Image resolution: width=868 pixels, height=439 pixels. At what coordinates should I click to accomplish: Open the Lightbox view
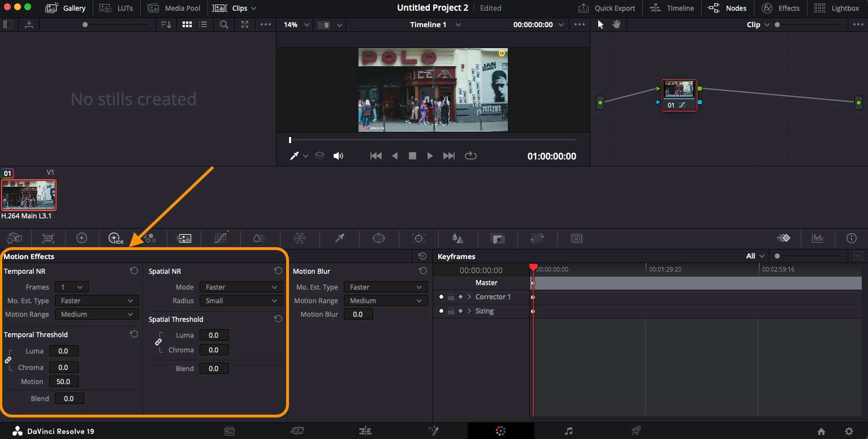(836, 8)
